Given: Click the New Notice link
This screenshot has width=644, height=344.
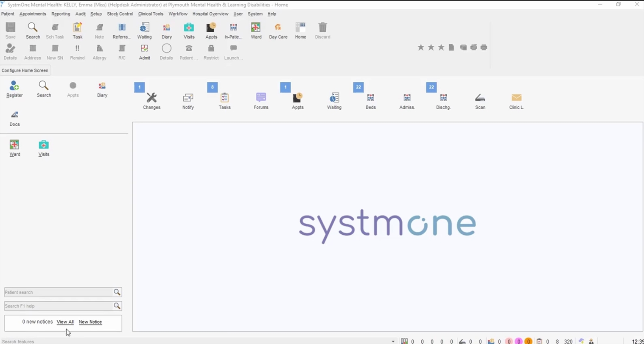Looking at the screenshot, I should [90, 322].
